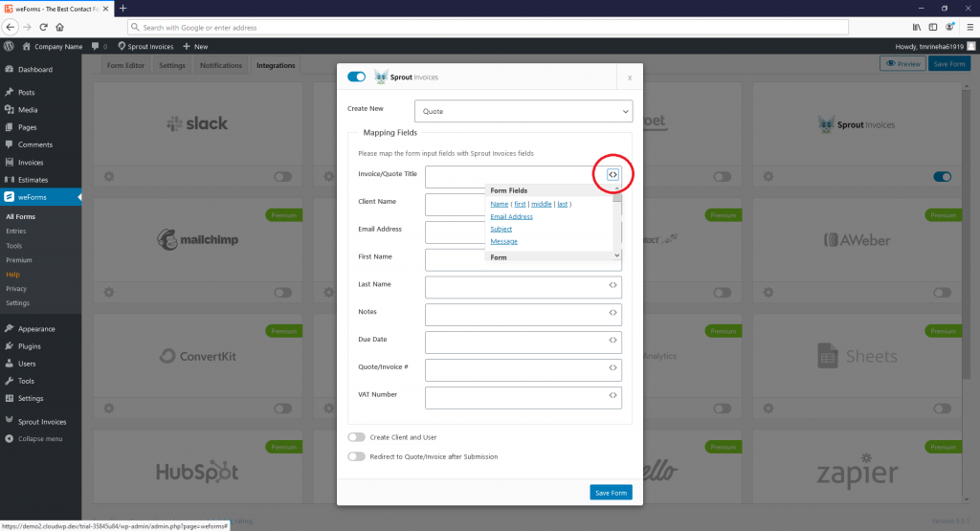Image resolution: width=980 pixels, height=531 pixels.
Task: Open Company Name site home link
Action: 53,46
